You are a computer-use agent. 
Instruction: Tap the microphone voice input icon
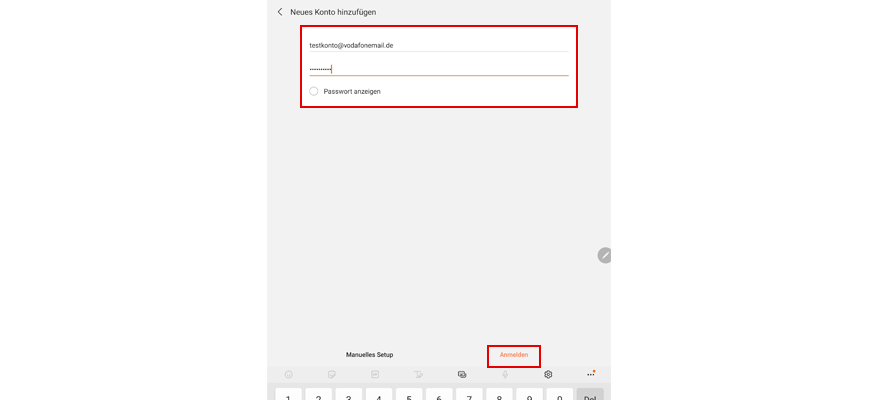tap(505, 374)
